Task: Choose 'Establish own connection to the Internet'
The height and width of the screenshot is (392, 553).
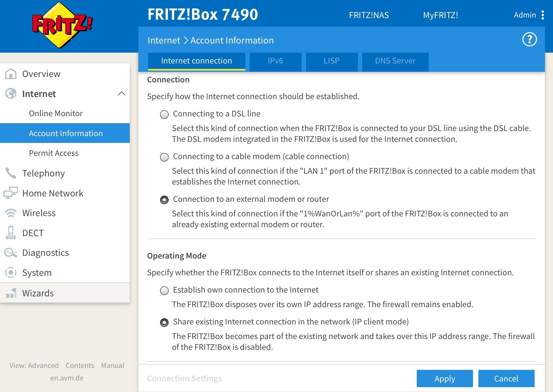Action: coord(164,291)
